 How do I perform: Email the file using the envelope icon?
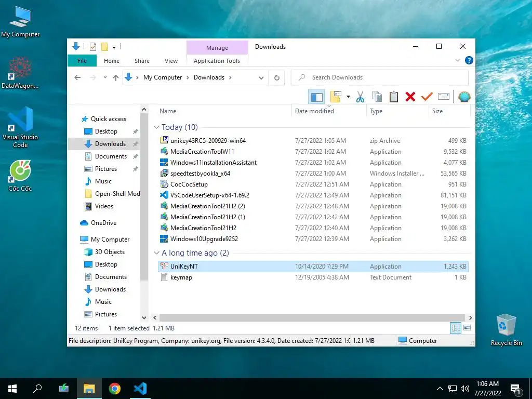pyautogui.click(x=444, y=97)
